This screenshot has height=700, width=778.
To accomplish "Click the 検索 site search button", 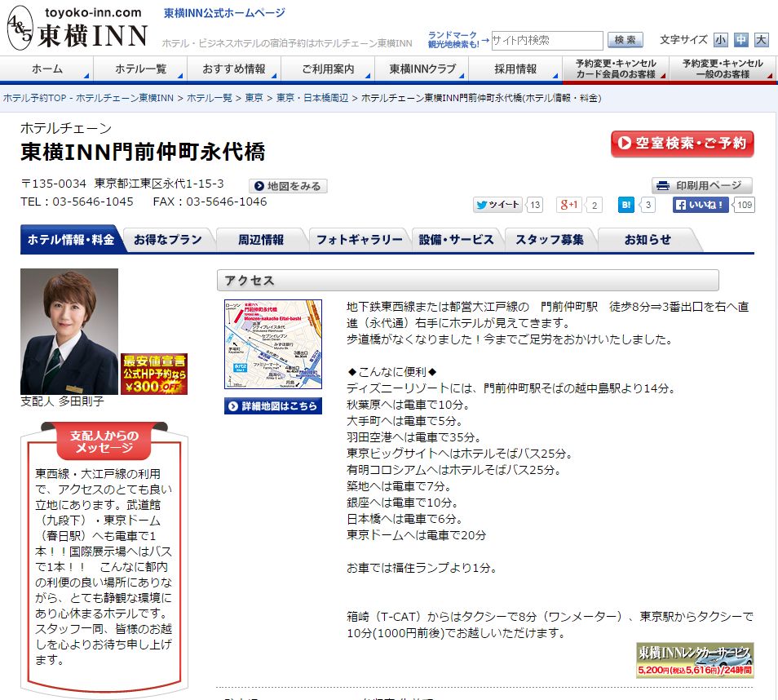I will (x=625, y=40).
